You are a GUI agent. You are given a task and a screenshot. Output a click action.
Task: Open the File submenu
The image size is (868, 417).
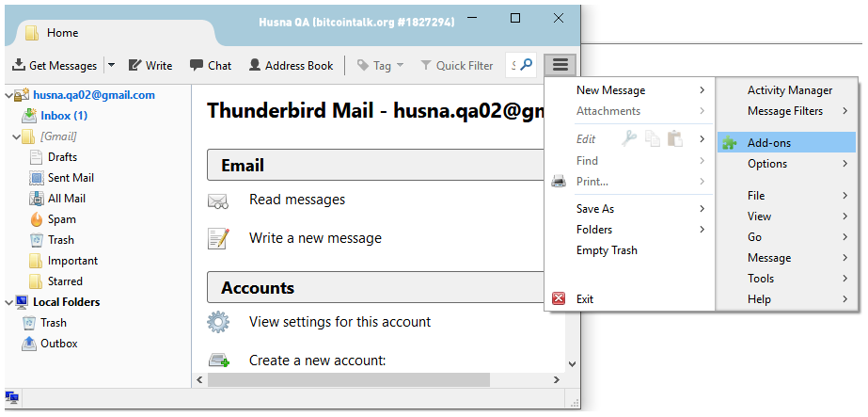[x=786, y=196]
